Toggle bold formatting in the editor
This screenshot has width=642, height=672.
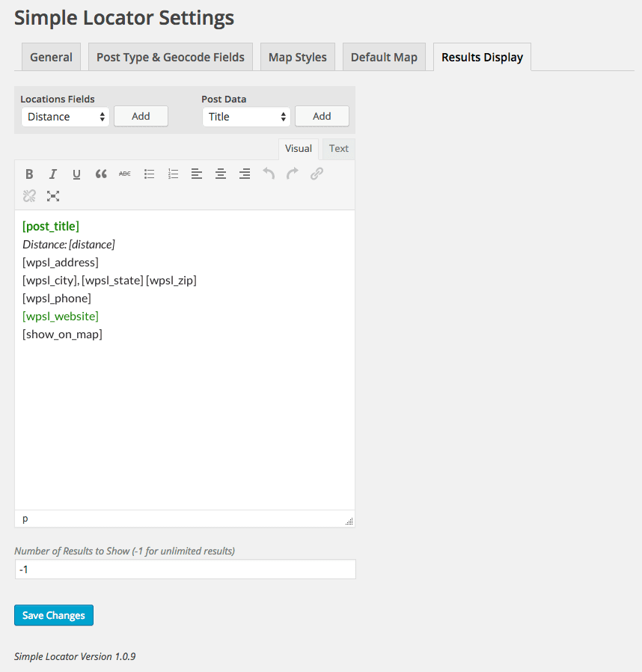coord(29,174)
